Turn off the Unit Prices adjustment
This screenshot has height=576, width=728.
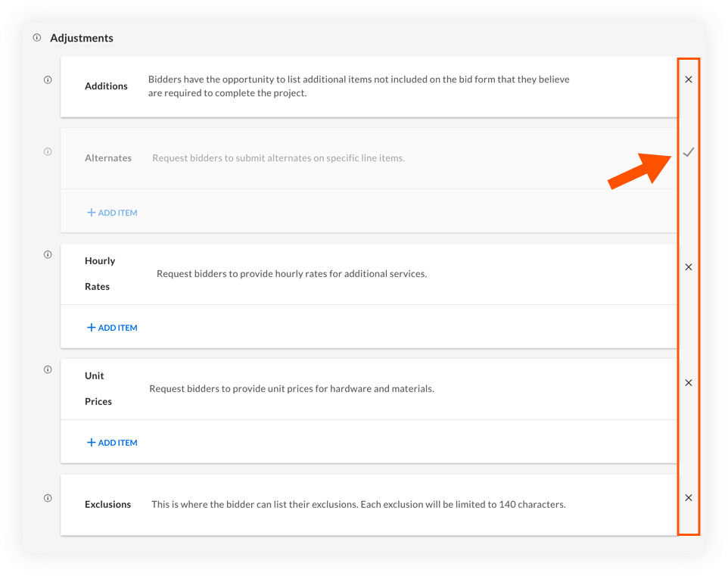(x=688, y=382)
